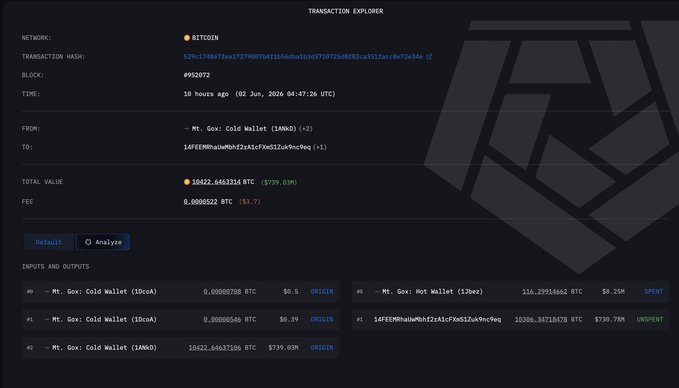The width and height of the screenshot is (679, 388).
Task: Click the timestamp 02 Jun, 2026 04:47:26 UTC
Action: coord(285,94)
